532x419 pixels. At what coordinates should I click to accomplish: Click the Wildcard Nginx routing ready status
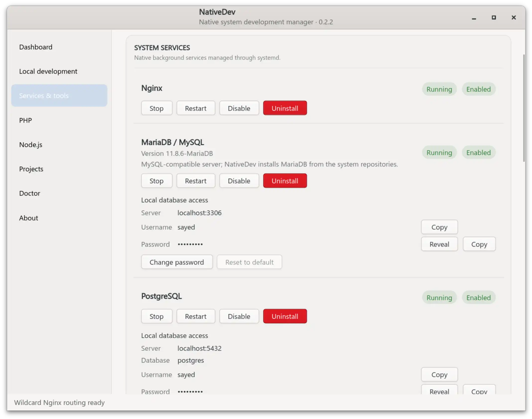pyautogui.click(x=59, y=402)
